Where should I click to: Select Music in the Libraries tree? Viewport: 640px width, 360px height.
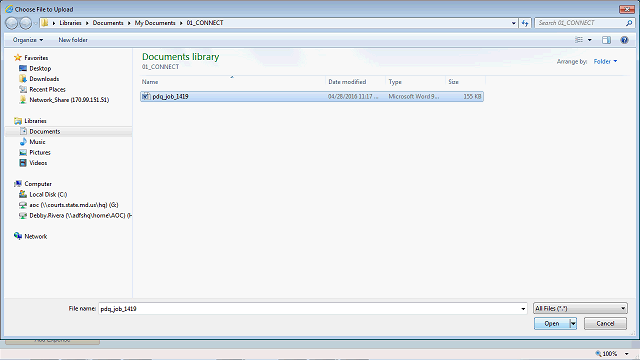[x=37, y=142]
